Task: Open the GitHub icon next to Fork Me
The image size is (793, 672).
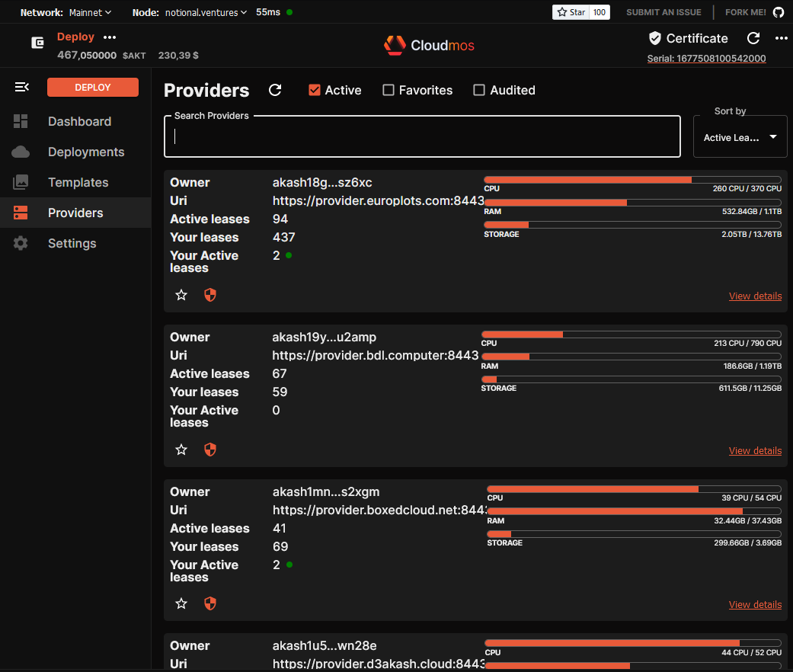Action: (778, 12)
